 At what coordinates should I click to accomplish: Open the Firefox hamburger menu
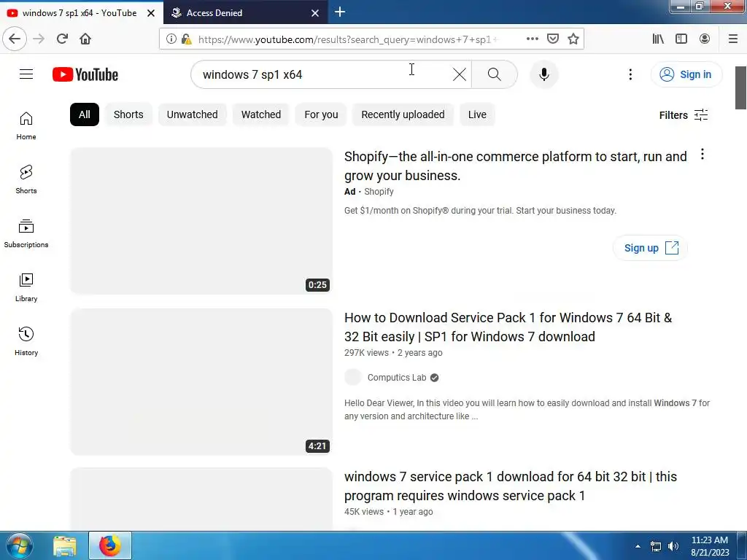(733, 39)
